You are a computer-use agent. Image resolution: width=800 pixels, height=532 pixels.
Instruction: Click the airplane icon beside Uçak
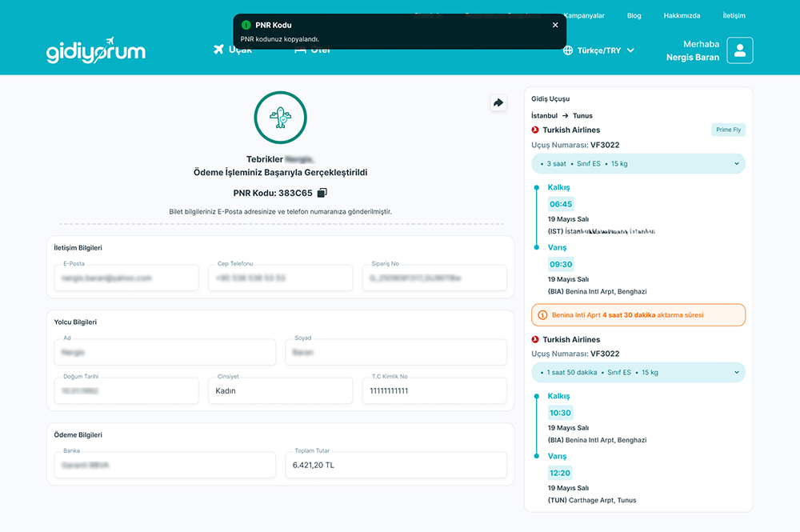(218, 50)
